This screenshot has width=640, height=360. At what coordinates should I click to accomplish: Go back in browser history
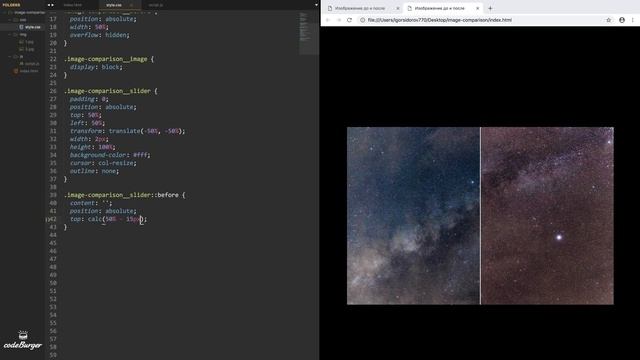328,20
